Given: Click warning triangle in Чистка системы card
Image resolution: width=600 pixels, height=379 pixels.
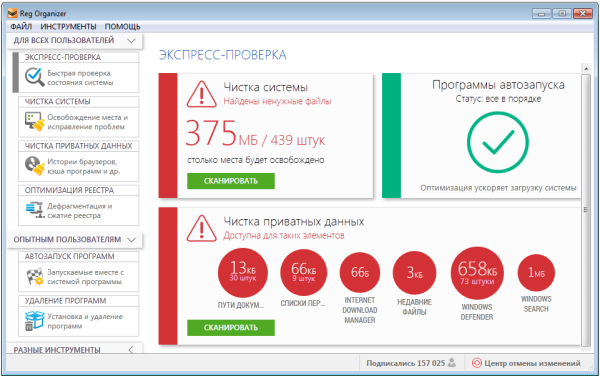Looking at the screenshot, I should tap(202, 94).
